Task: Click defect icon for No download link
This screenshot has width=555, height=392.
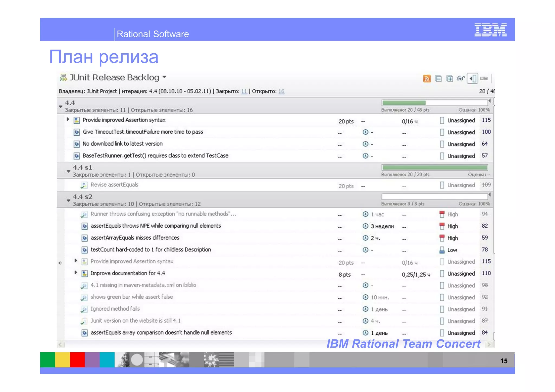Action: point(77,144)
